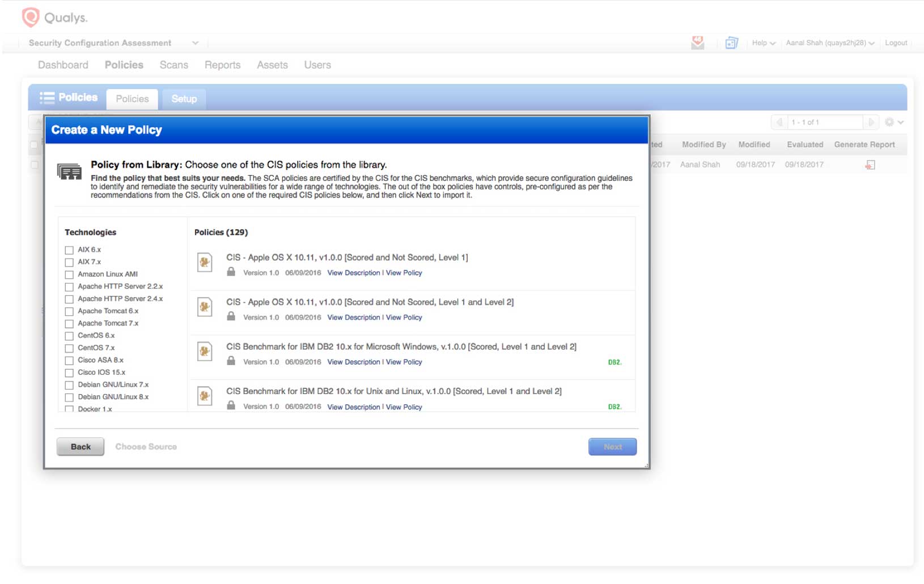Open the Security Configuration Assessment module dropdown
924x584 pixels.
click(x=196, y=43)
